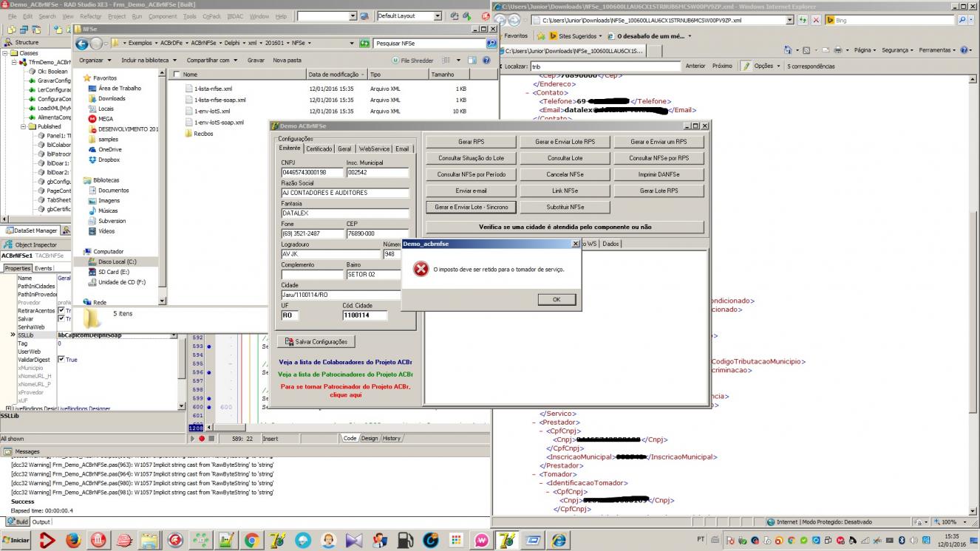Select file 1-env-lotS-soap.xml
980x551 pixels.
coord(219,122)
